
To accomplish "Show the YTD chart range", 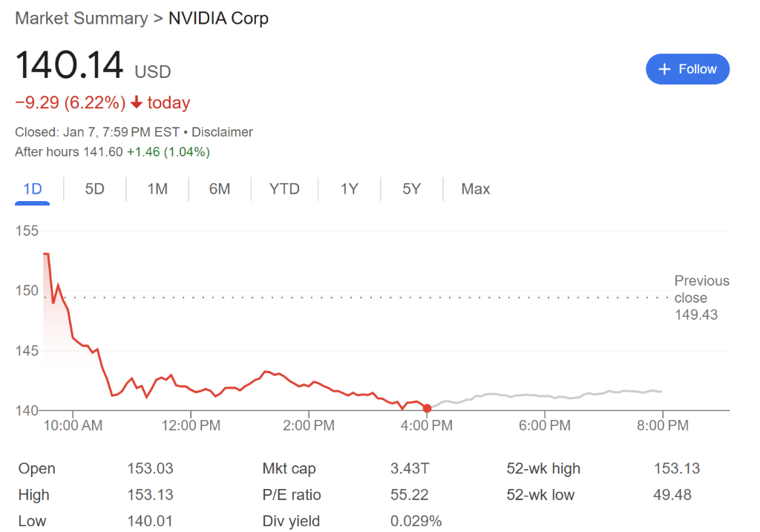I will tap(284, 189).
